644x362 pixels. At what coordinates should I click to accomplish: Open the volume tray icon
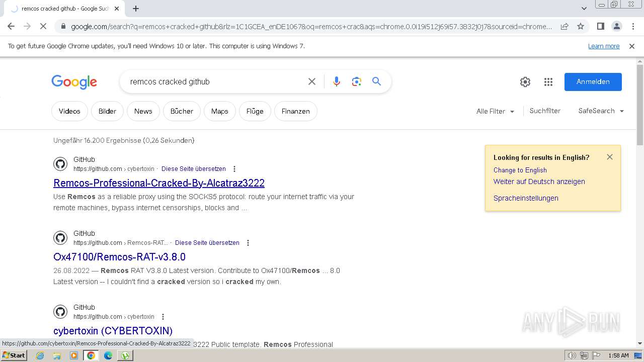tap(572, 355)
